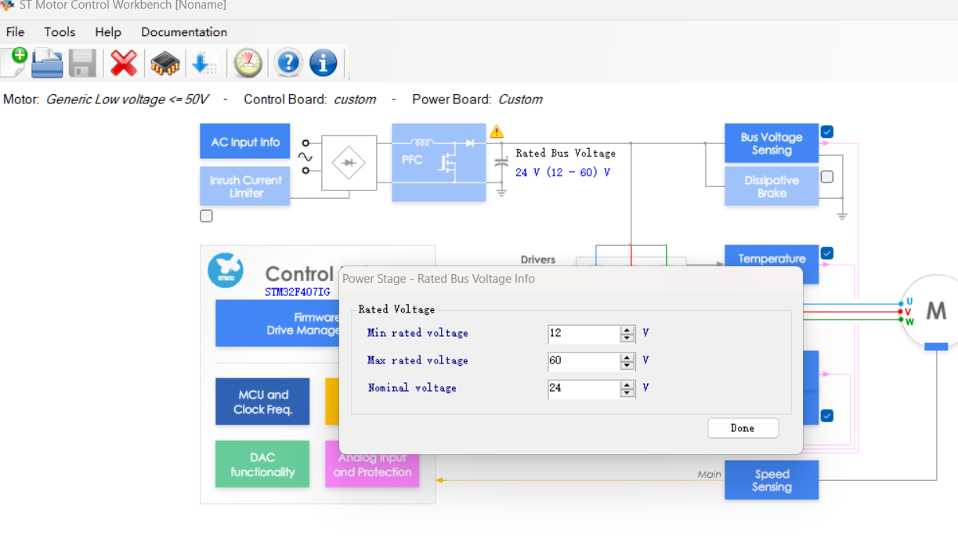Click the Max rated voltage input field
The width and height of the screenshot is (958, 560).
584,361
